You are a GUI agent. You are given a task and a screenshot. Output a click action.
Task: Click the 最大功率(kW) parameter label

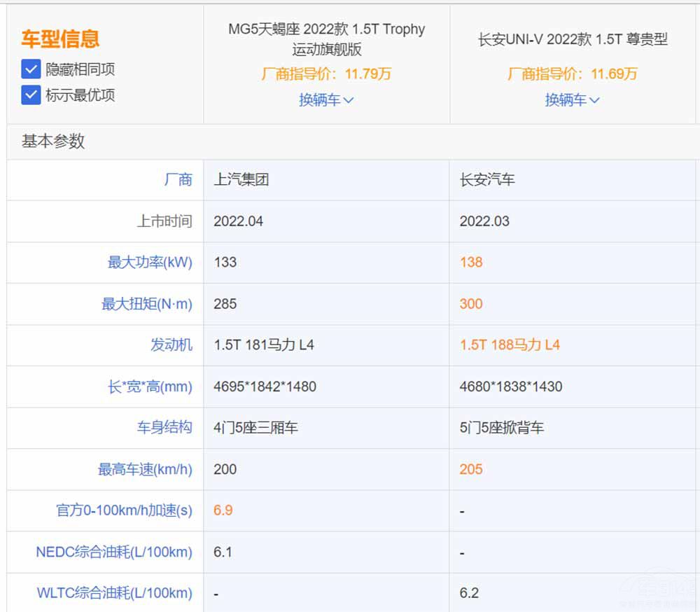click(150, 263)
